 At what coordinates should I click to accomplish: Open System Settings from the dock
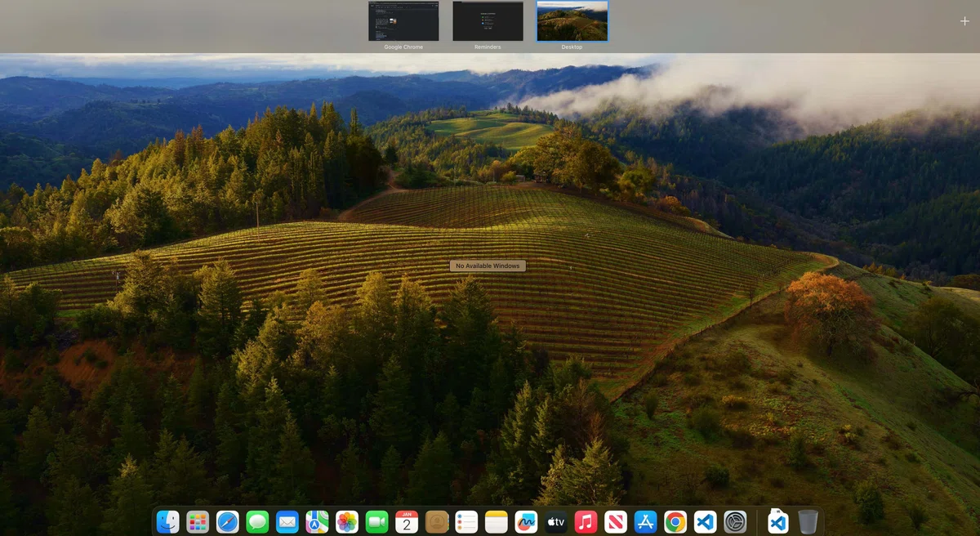point(735,521)
